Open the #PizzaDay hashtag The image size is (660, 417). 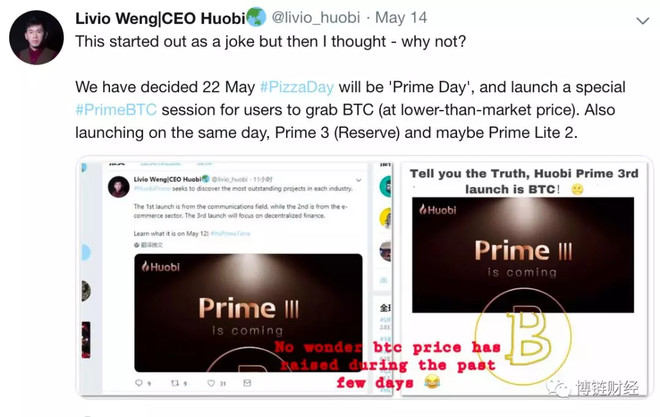(x=297, y=87)
